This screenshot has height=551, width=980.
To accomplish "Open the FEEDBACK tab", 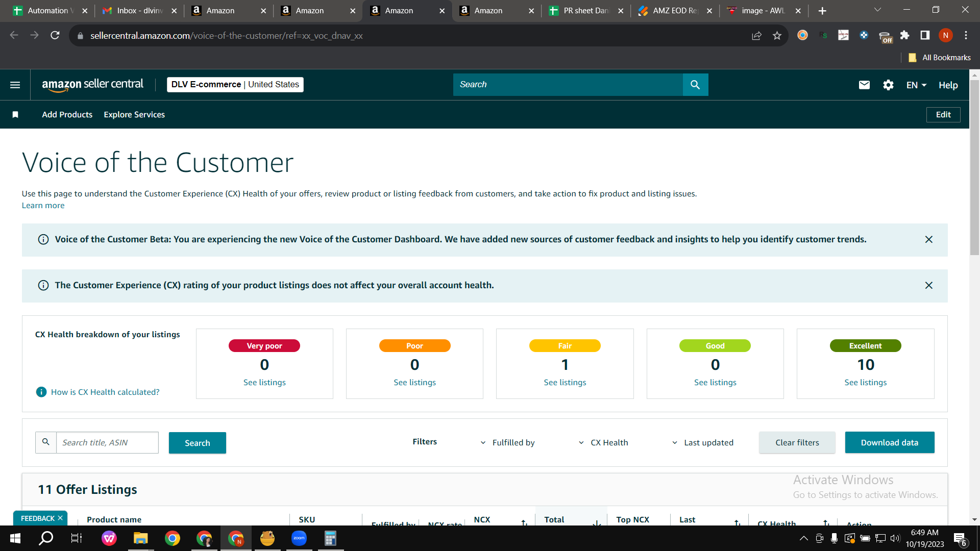I will [37, 518].
